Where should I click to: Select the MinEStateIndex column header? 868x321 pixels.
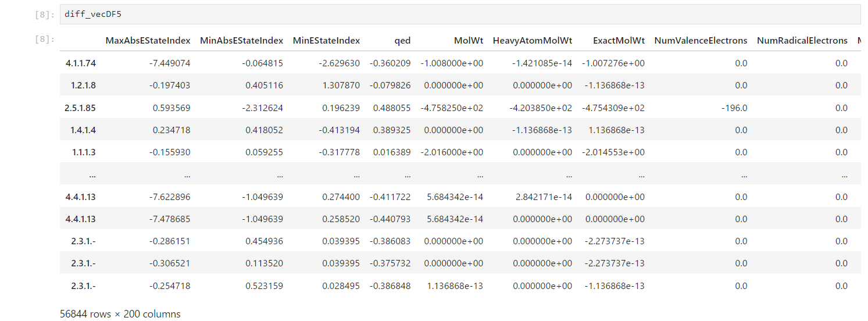pyautogui.click(x=326, y=41)
